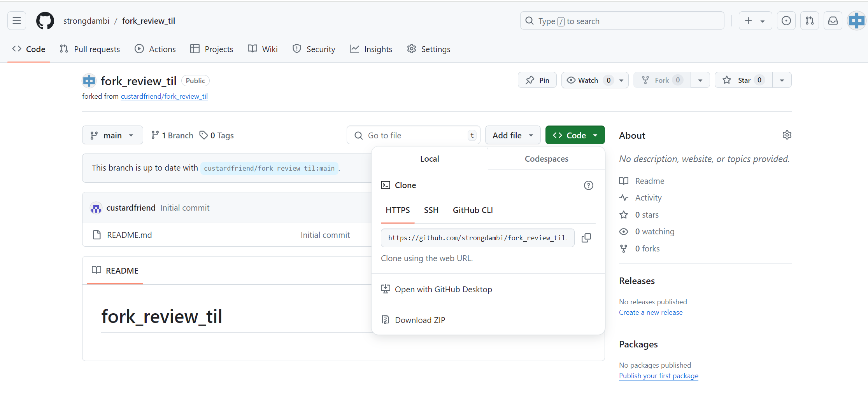Open the user profile avatar menu

point(856,21)
